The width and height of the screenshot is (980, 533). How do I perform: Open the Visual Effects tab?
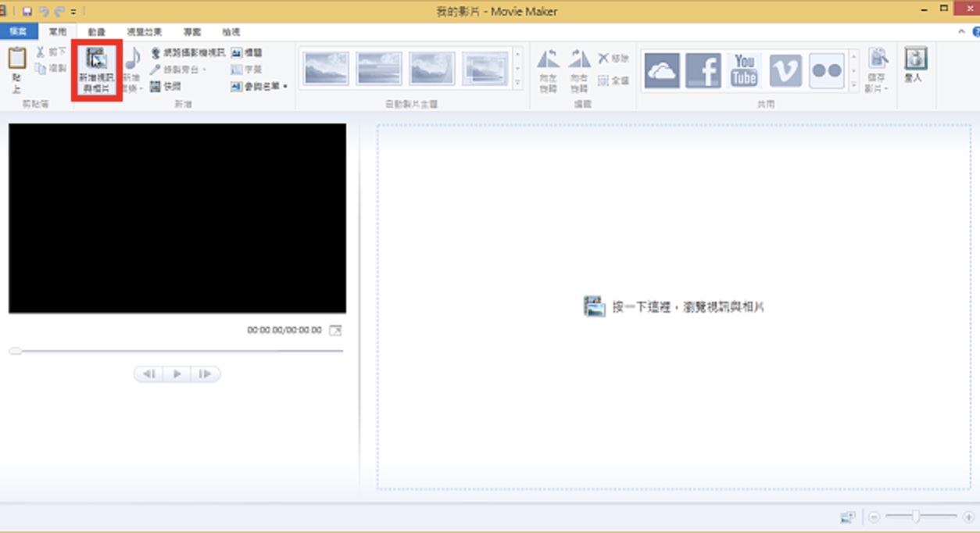(145, 32)
